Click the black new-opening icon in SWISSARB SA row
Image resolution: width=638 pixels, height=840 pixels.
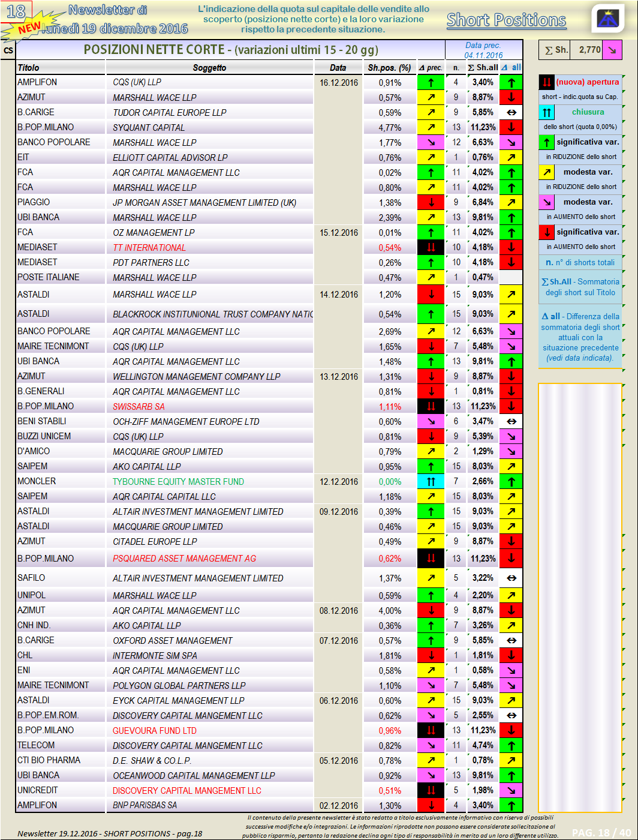(431, 406)
